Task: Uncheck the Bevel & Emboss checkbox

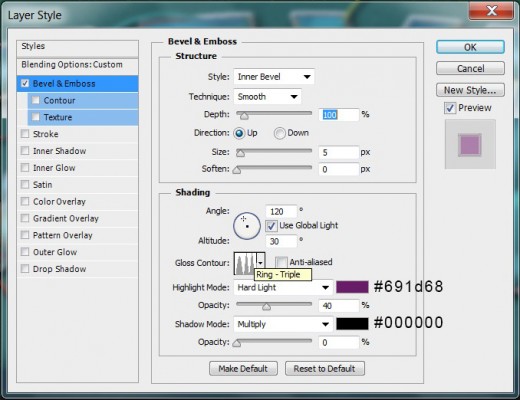Action: click(25, 83)
